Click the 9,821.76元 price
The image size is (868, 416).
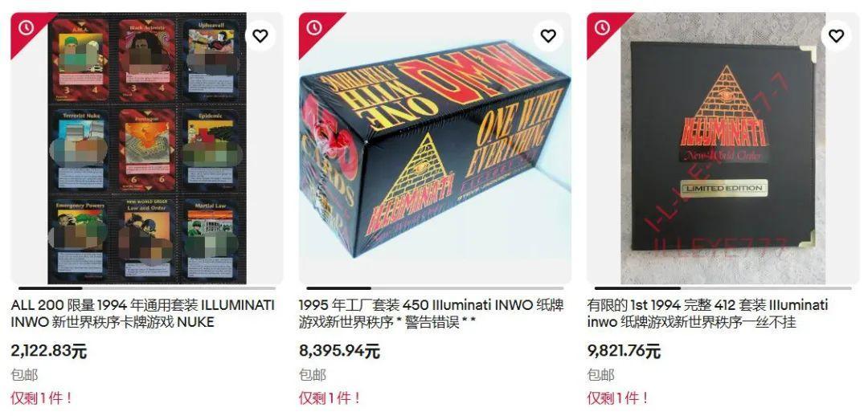pyautogui.click(x=624, y=351)
